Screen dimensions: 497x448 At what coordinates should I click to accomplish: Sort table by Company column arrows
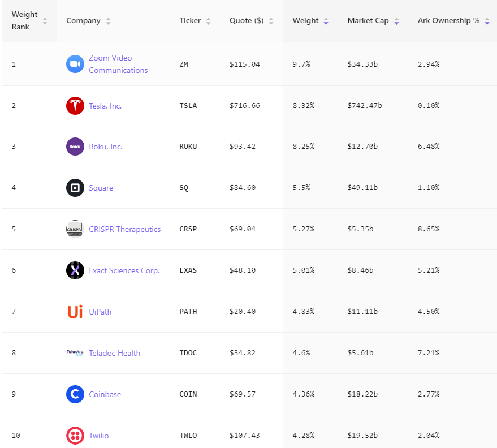pyautogui.click(x=108, y=21)
